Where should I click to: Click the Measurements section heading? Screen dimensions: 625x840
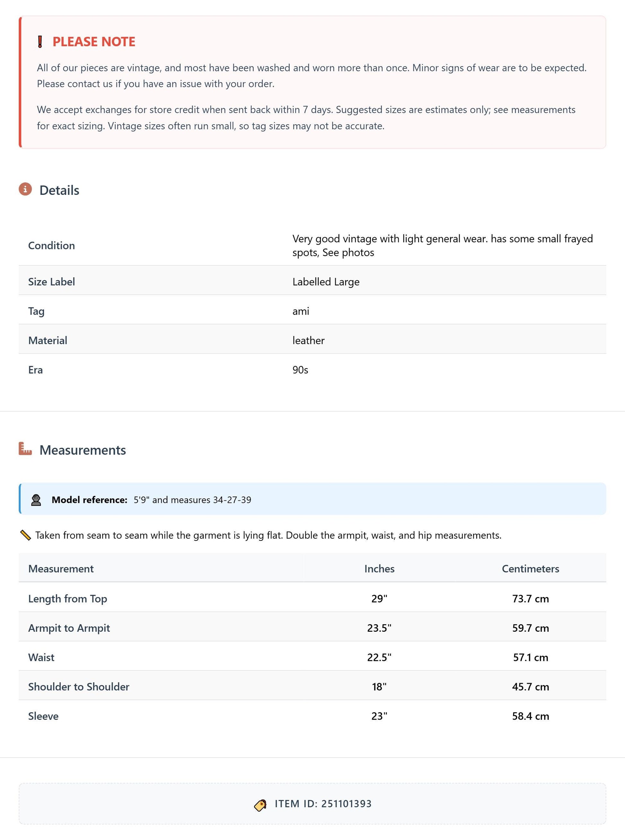tap(83, 450)
